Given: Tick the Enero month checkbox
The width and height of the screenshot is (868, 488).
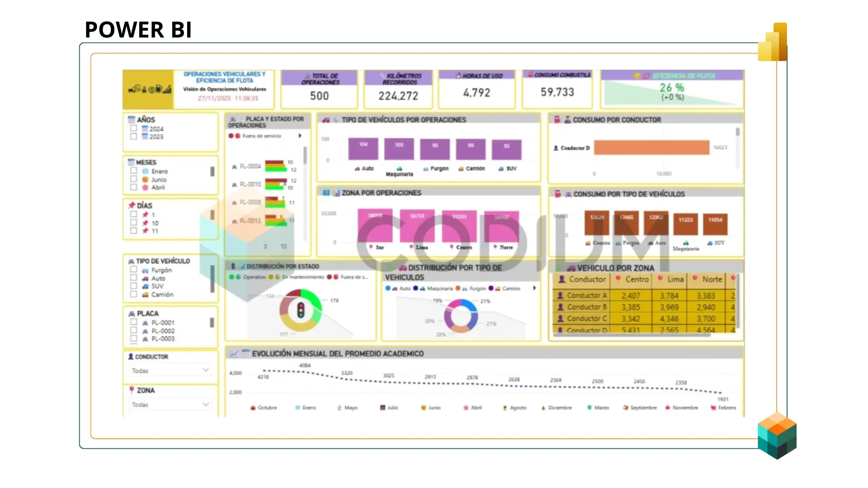Looking at the screenshot, I should (133, 171).
